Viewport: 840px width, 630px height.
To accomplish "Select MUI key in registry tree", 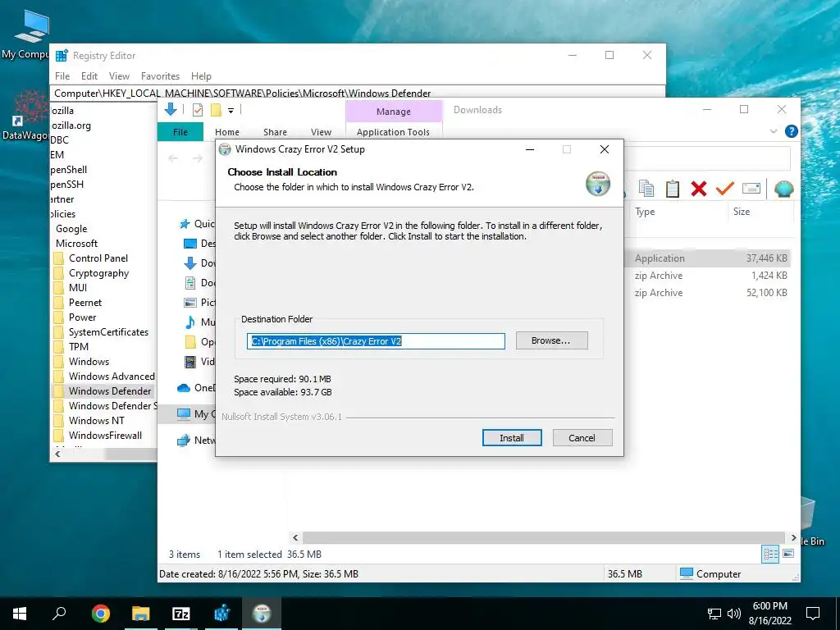I will tap(78, 288).
